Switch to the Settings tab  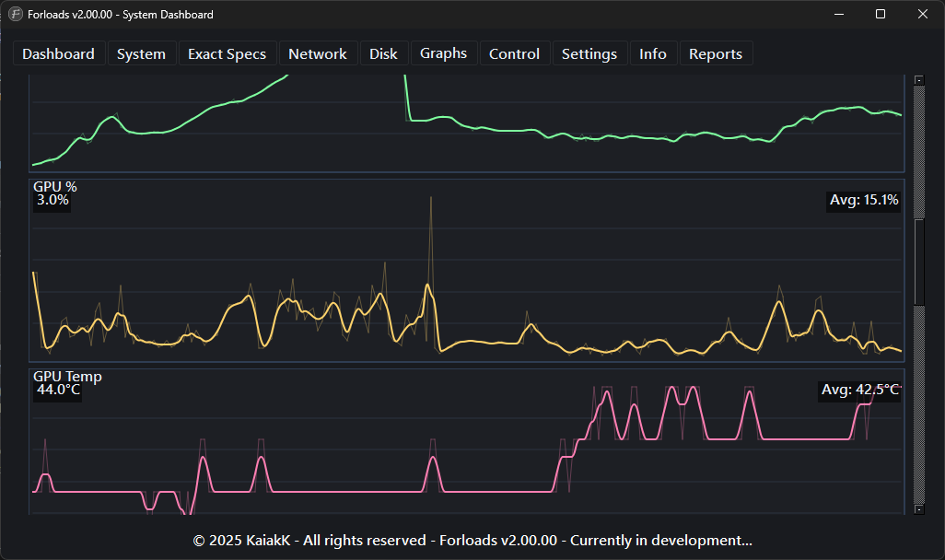(x=589, y=54)
